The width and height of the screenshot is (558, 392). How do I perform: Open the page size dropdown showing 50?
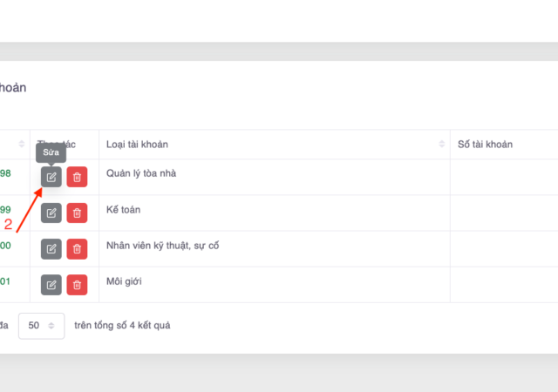[41, 325]
